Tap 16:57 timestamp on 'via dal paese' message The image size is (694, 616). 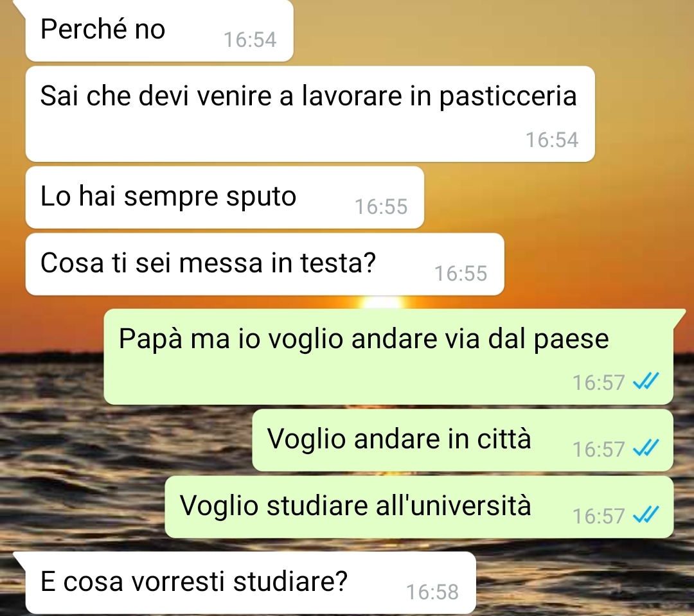(598, 383)
